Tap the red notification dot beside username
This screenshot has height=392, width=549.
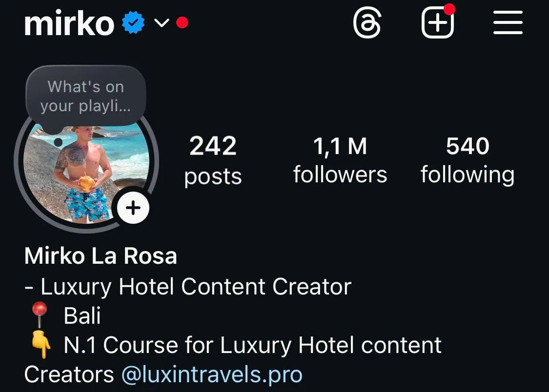(182, 23)
